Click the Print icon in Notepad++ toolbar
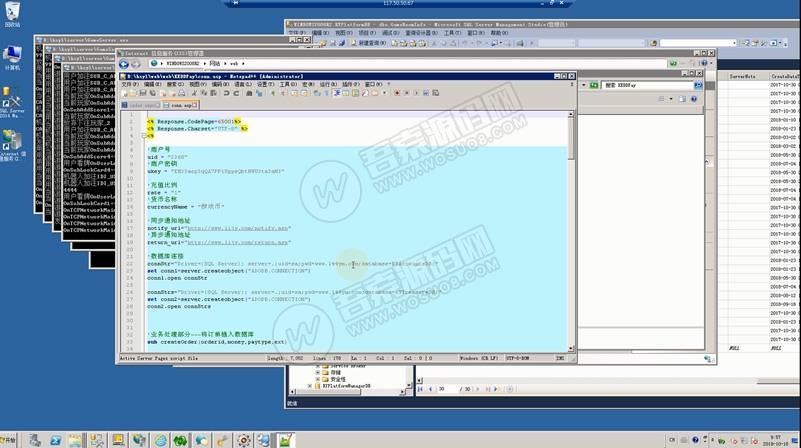Viewport: 801px width, 448px height. tap(181, 93)
